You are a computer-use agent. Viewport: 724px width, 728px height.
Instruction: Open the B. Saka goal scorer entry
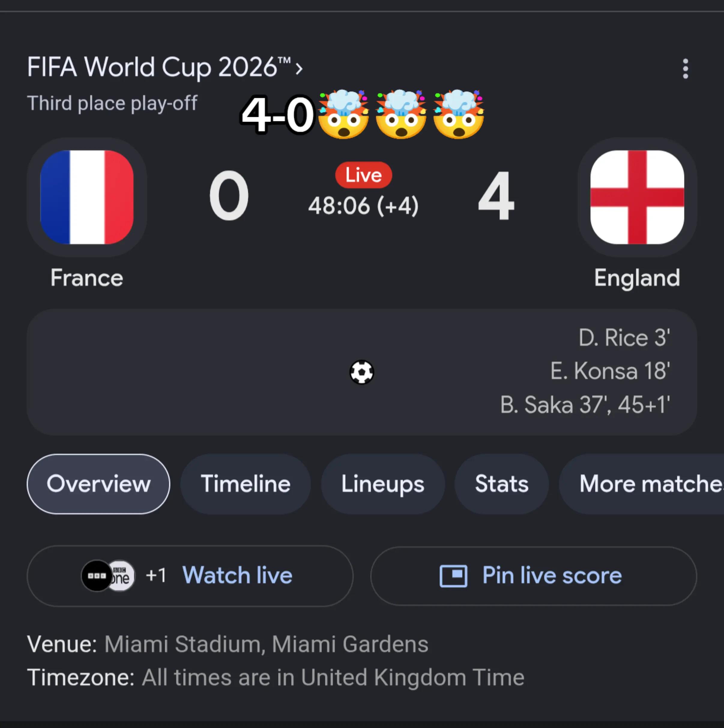pyautogui.click(x=585, y=405)
